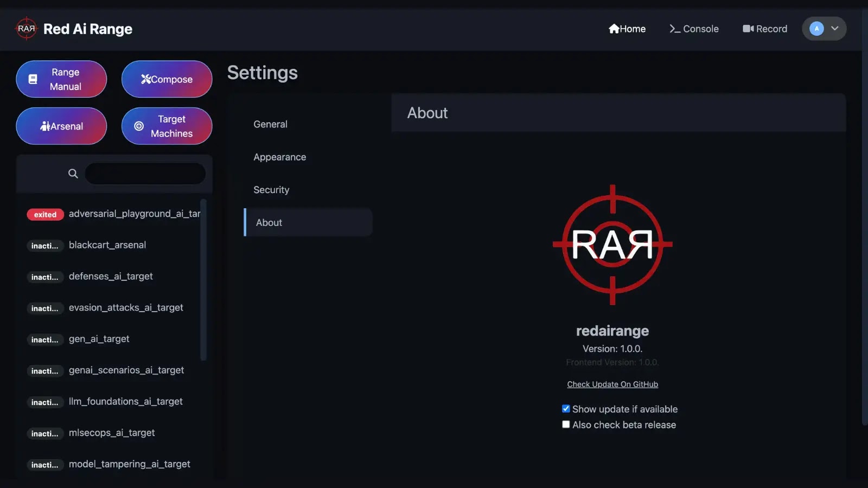Select the General settings tab
The image size is (868, 488).
click(x=270, y=124)
